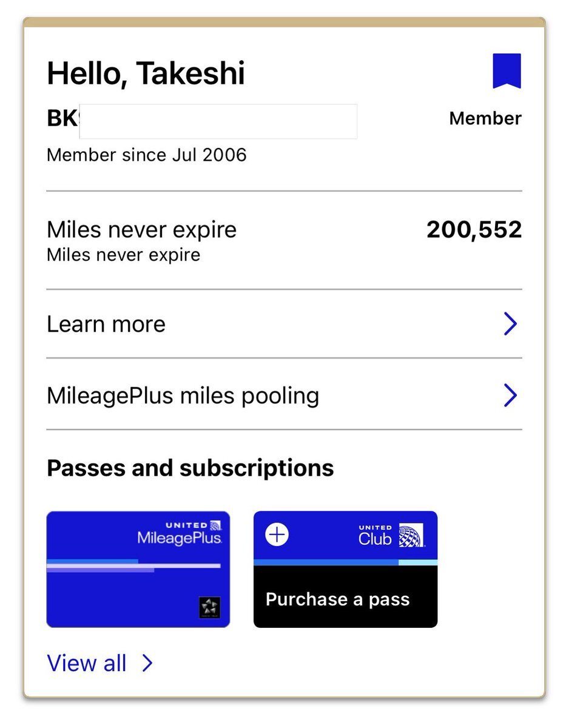Tap the View all link
The width and height of the screenshot is (569, 728).
click(x=87, y=663)
